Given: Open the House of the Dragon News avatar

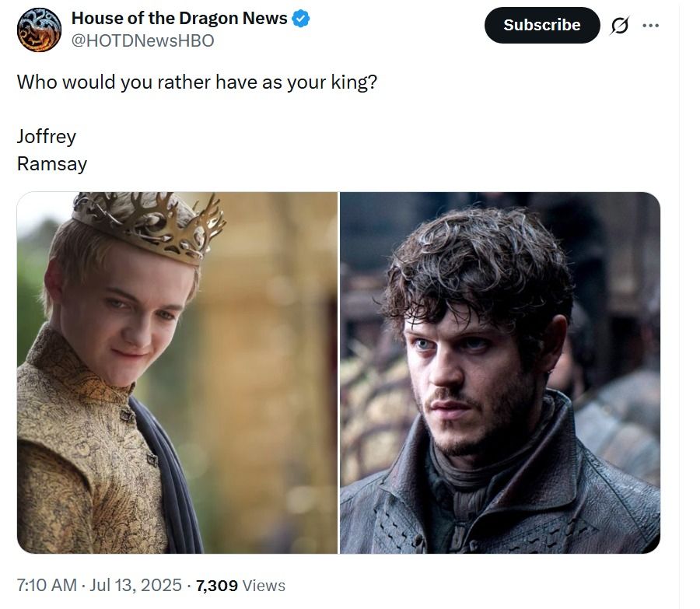Looking at the screenshot, I should coord(39,30).
